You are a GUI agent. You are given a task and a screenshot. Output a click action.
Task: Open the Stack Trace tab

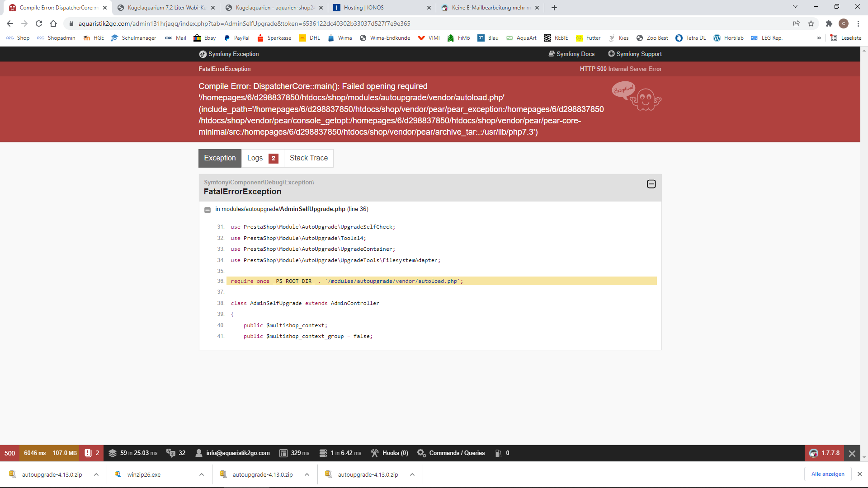point(308,158)
